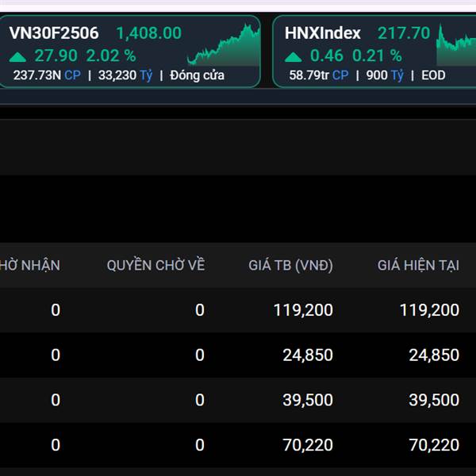The width and height of the screenshot is (476, 476).
Task: Click the VN30F2506 price 1,408.00
Action: 148,33
